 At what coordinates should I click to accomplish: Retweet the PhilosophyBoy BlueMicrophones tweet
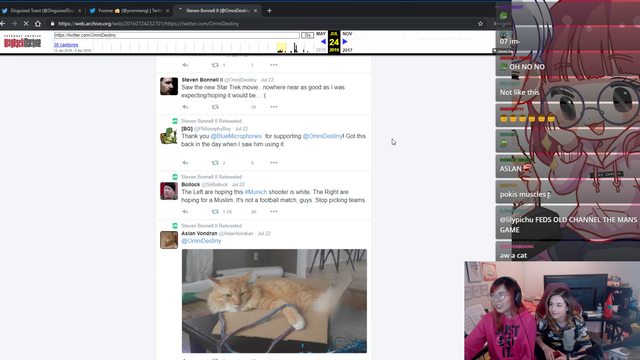tap(215, 163)
